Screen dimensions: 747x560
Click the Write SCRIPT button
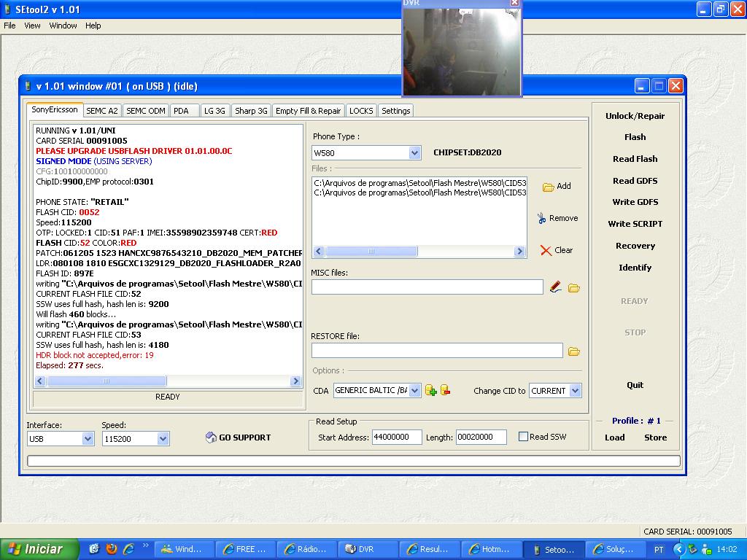[635, 224]
